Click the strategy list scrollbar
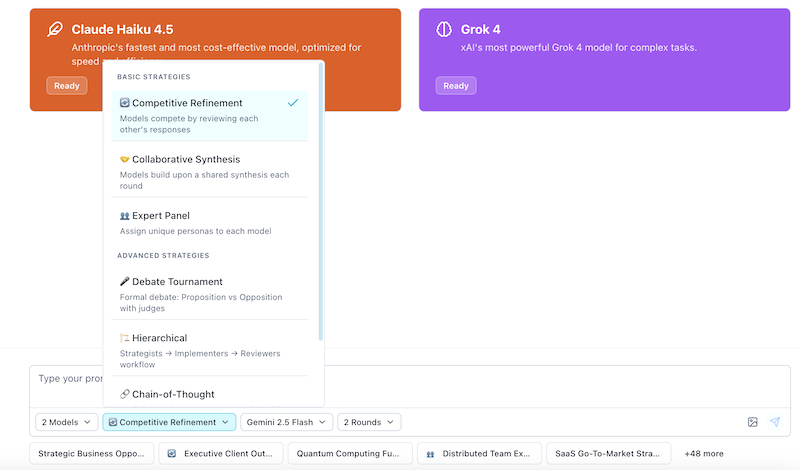 point(320,200)
